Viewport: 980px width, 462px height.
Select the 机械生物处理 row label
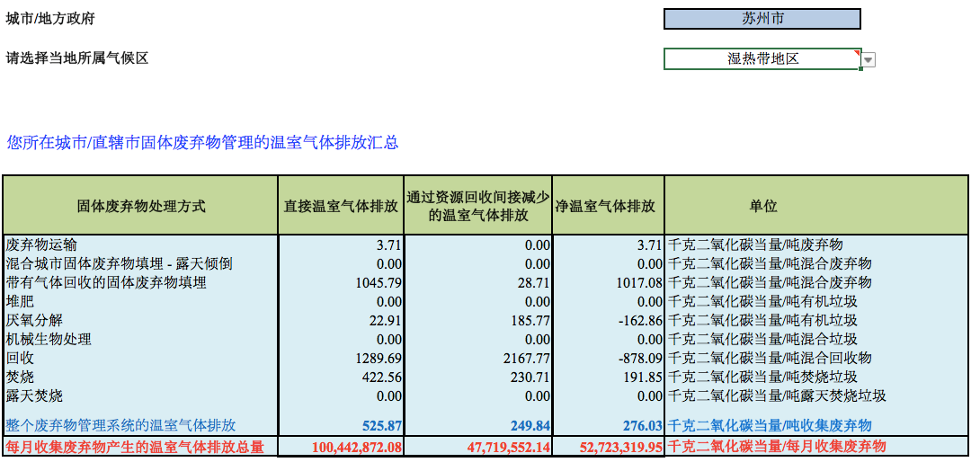coord(49,339)
